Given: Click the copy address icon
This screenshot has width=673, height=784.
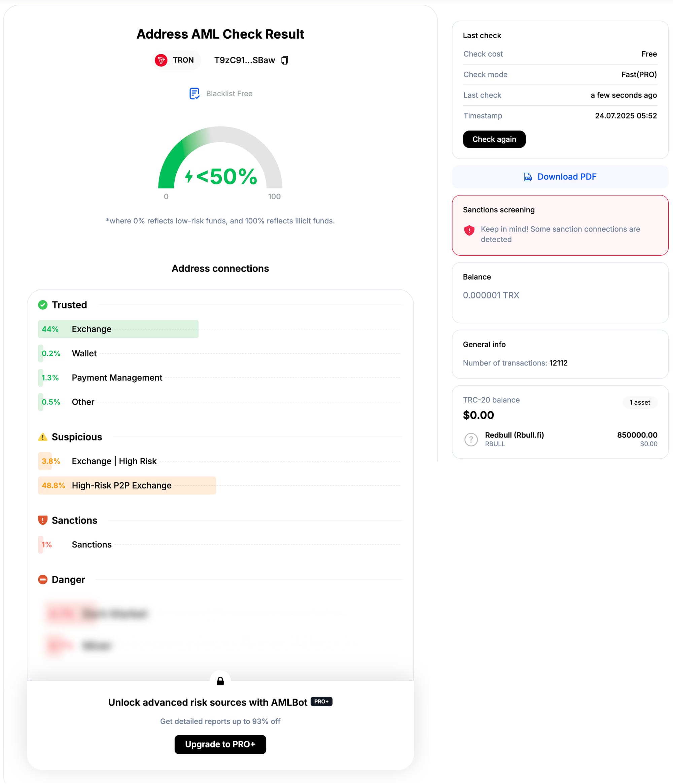Looking at the screenshot, I should [x=284, y=60].
